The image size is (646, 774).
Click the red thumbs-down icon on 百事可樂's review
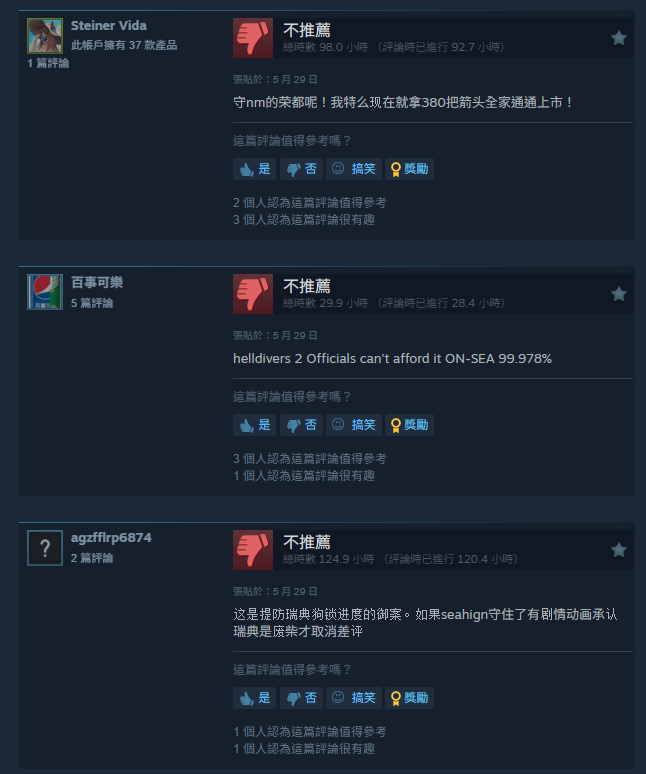pyautogui.click(x=253, y=294)
